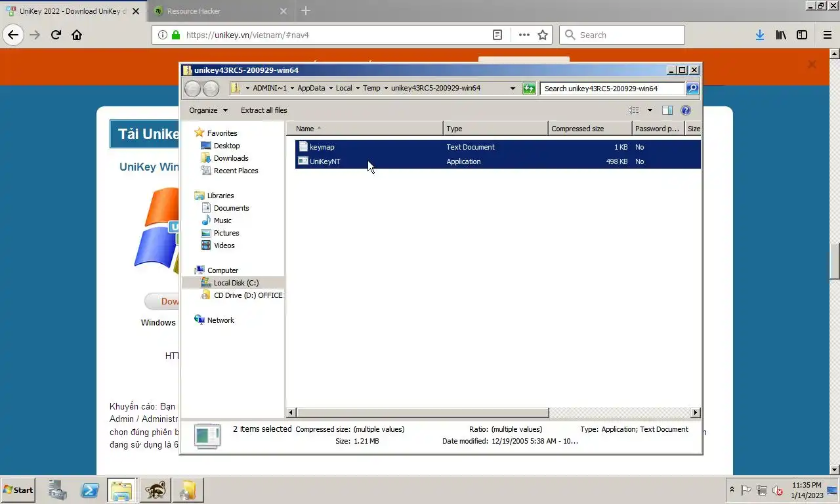Open the Firefox downloads arrow
Viewport: 840px width, 504px height.
[759, 35]
